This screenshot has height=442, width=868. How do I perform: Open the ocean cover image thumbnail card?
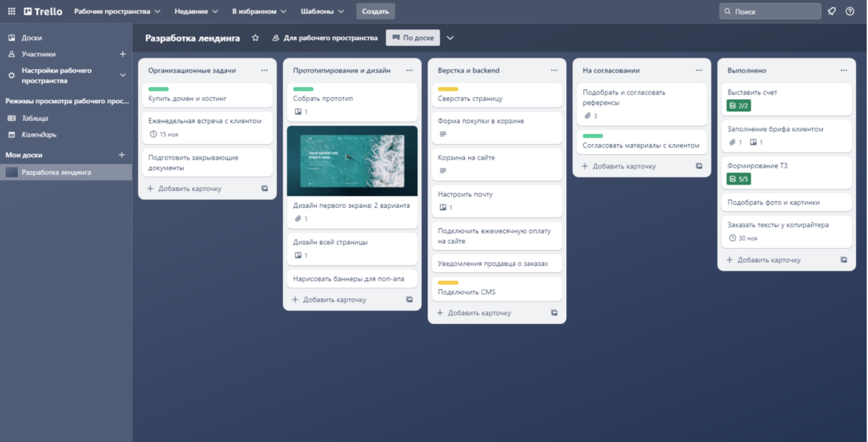click(x=352, y=161)
